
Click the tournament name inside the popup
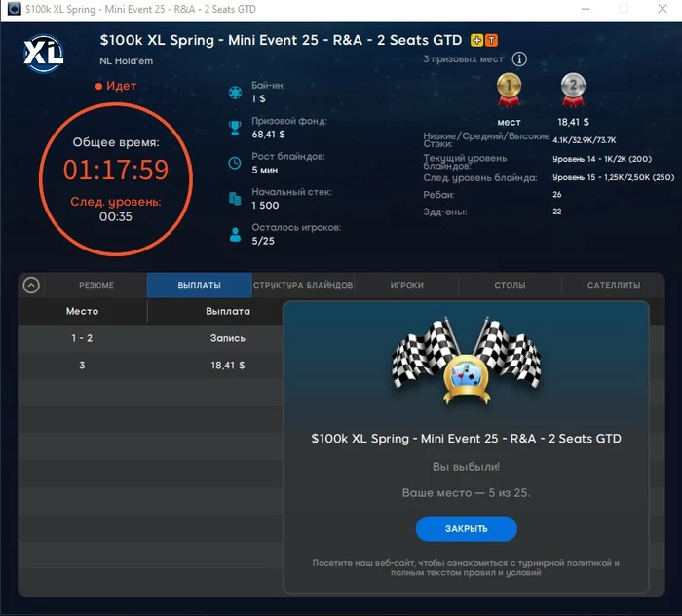[x=466, y=438]
